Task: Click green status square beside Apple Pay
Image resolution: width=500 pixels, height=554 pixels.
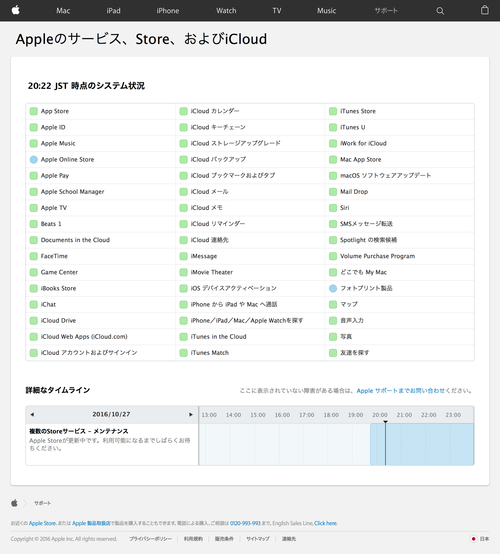Action: pos(34,176)
